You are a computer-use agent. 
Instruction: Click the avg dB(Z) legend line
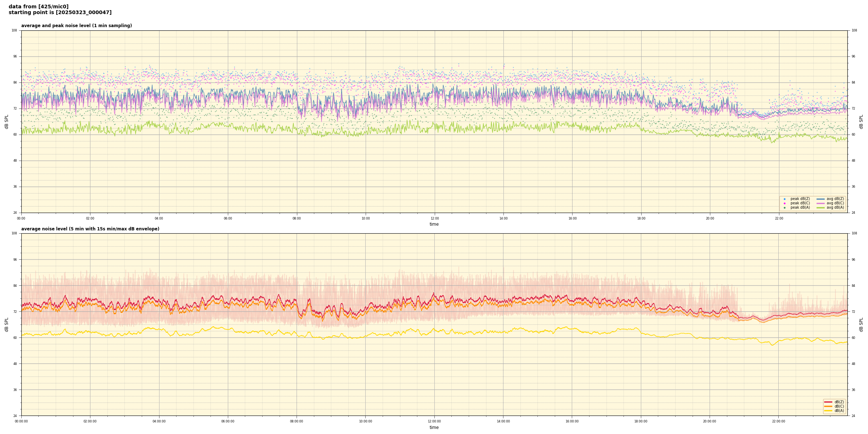coord(821,199)
